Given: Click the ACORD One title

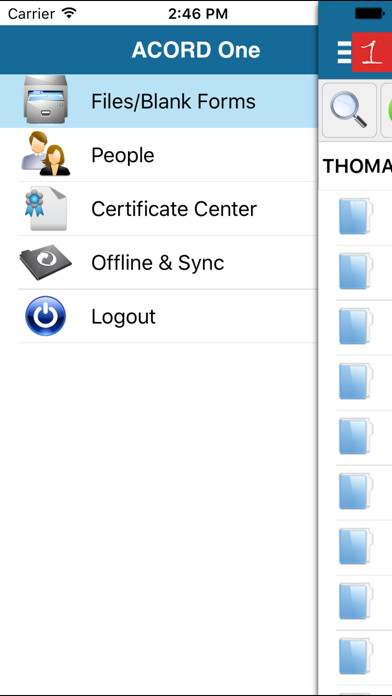Looking at the screenshot, I should click(196, 50).
